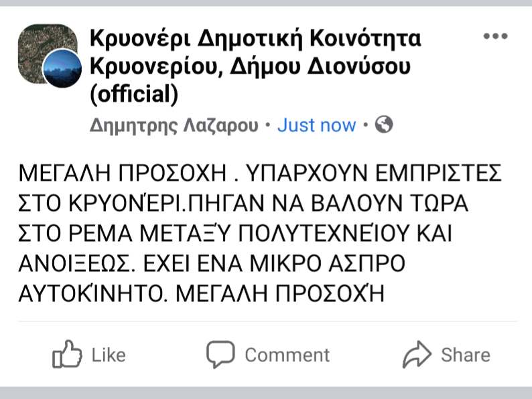Open the "Κρυονέρι Δημοτική Κοινότητα" group title
Screen dimensions: 532x399
tap(256, 39)
